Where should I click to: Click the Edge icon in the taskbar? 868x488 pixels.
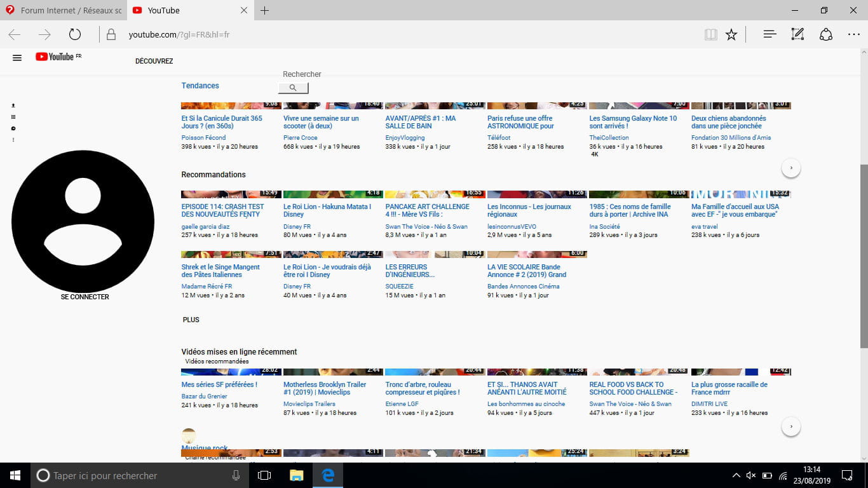328,475
